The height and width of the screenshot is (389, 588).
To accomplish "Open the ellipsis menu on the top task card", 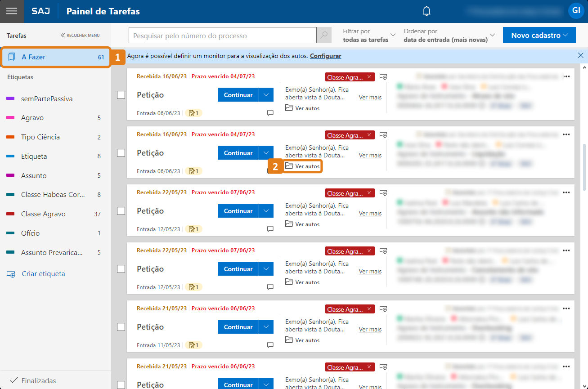I will click(x=566, y=77).
